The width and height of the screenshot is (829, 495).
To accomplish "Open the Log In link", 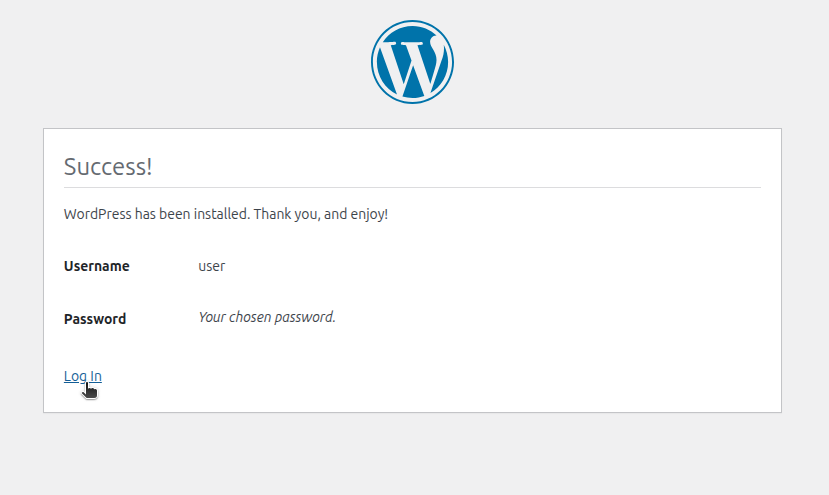I will (82, 376).
